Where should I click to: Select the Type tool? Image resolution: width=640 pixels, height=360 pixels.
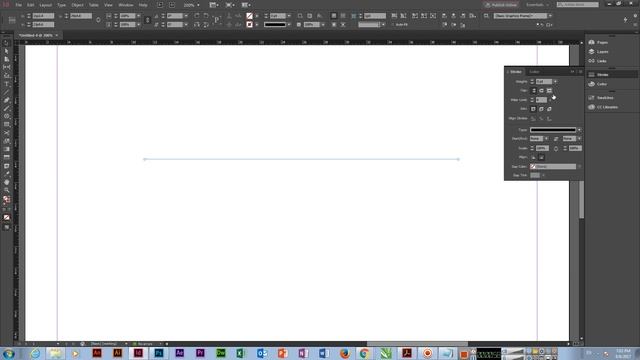click(7, 84)
